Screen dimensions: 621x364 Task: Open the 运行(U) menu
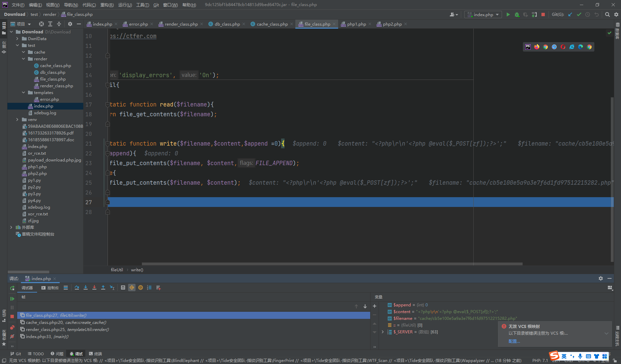tap(125, 5)
